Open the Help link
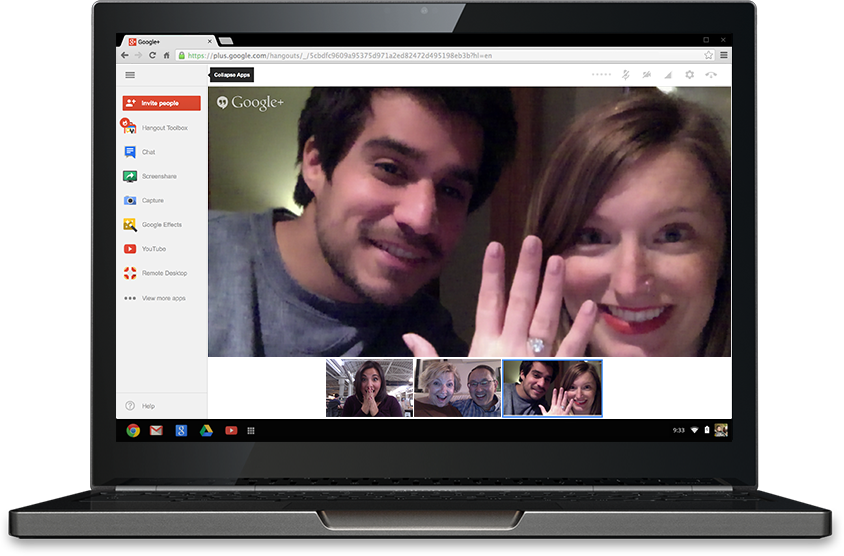The width and height of the screenshot is (844, 556). (147, 406)
